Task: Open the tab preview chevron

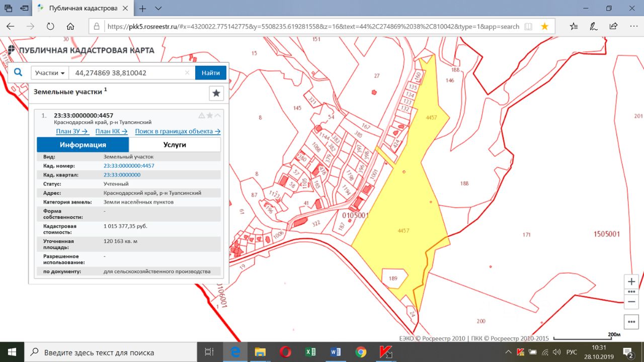Action: [x=158, y=9]
